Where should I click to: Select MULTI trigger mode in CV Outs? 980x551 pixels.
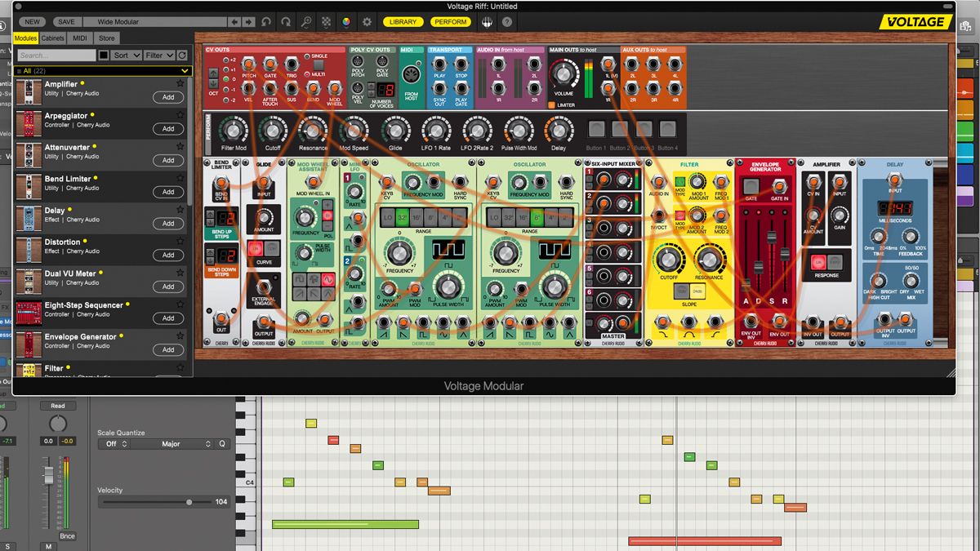[x=307, y=74]
